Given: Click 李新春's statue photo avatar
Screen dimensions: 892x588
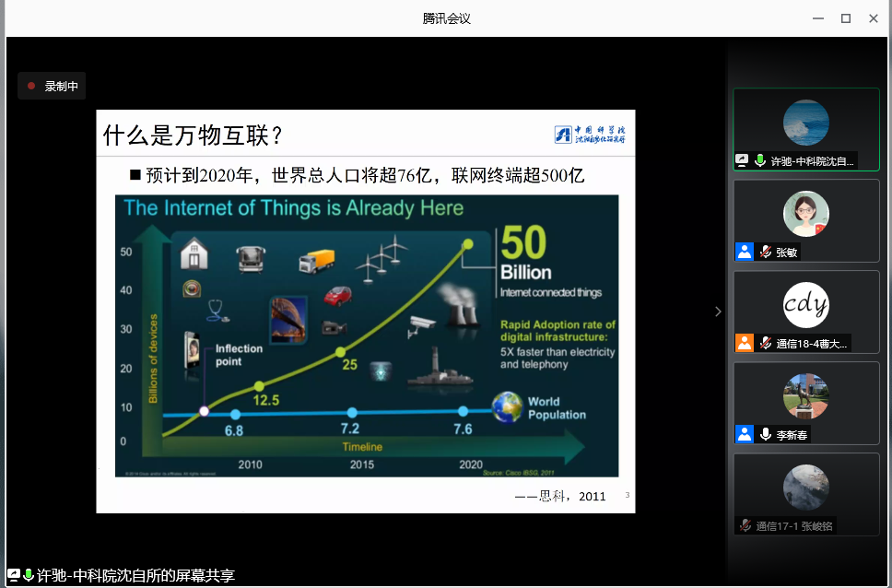Looking at the screenshot, I should pos(805,396).
